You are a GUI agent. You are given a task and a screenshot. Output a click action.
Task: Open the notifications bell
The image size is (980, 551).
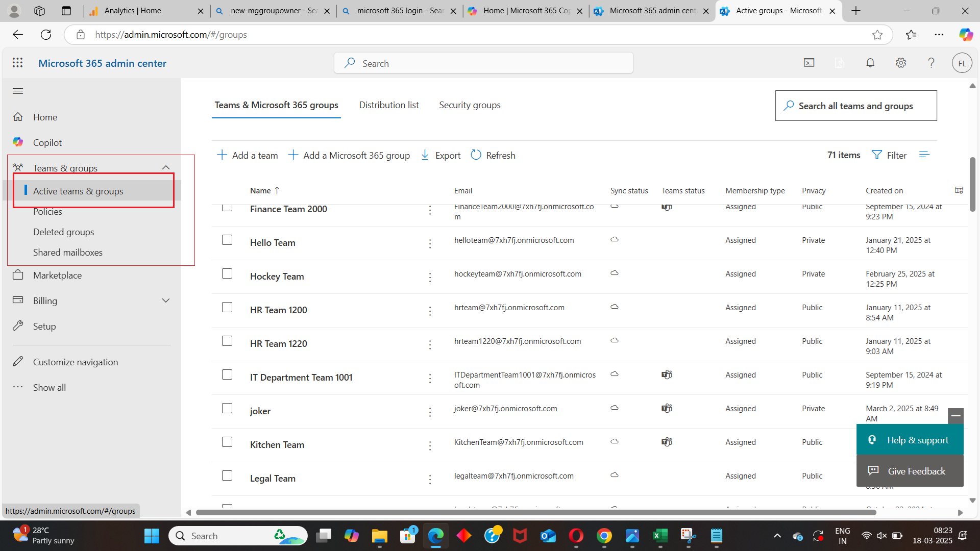tap(870, 63)
